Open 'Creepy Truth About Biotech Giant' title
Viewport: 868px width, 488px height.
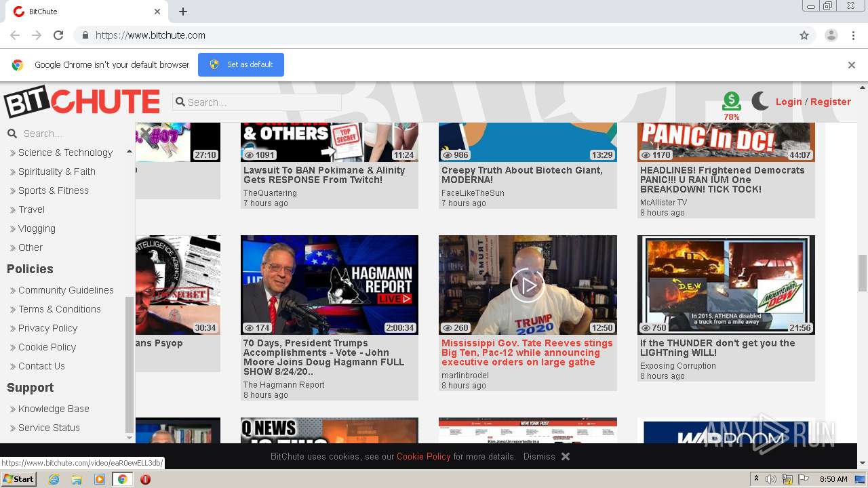coord(522,175)
